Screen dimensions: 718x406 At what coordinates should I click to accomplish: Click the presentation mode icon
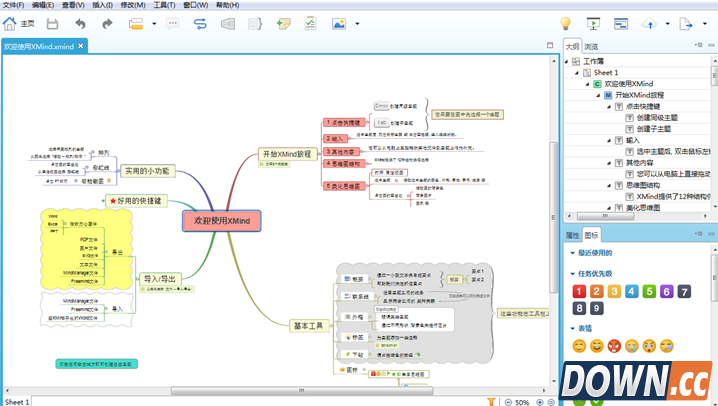[x=593, y=22]
